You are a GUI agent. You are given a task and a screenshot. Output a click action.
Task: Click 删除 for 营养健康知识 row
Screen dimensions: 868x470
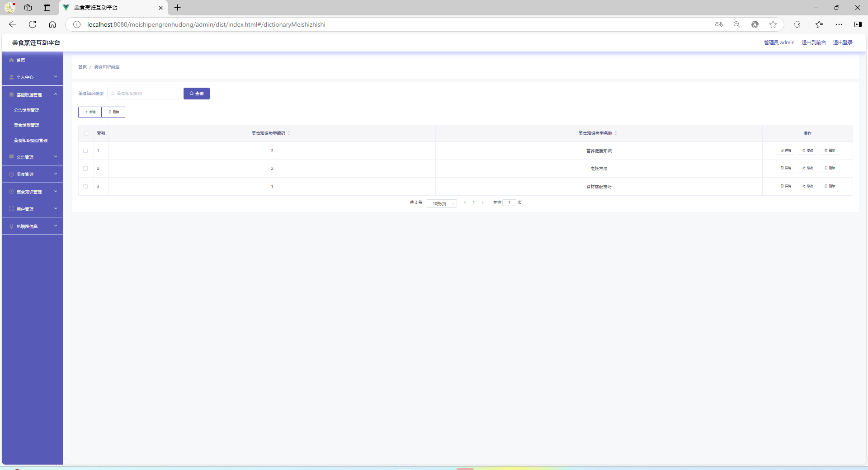(x=830, y=150)
